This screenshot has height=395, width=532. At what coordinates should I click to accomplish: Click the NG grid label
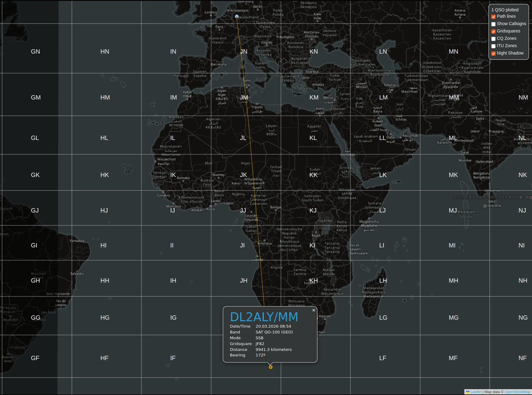click(x=523, y=317)
